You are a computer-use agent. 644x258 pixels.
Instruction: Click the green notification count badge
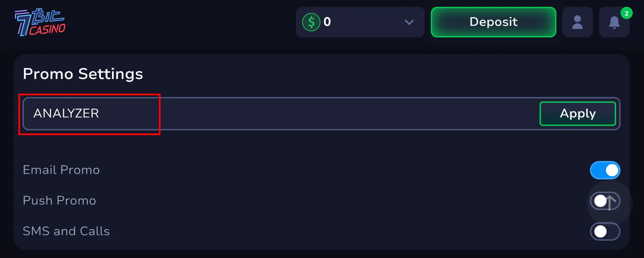(626, 14)
